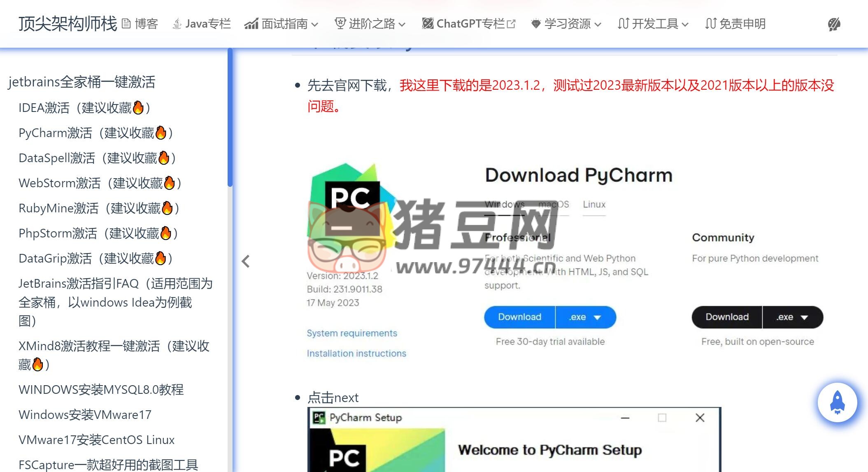Toggle the dark mode theme icon
This screenshot has width=868, height=472.
(x=834, y=24)
